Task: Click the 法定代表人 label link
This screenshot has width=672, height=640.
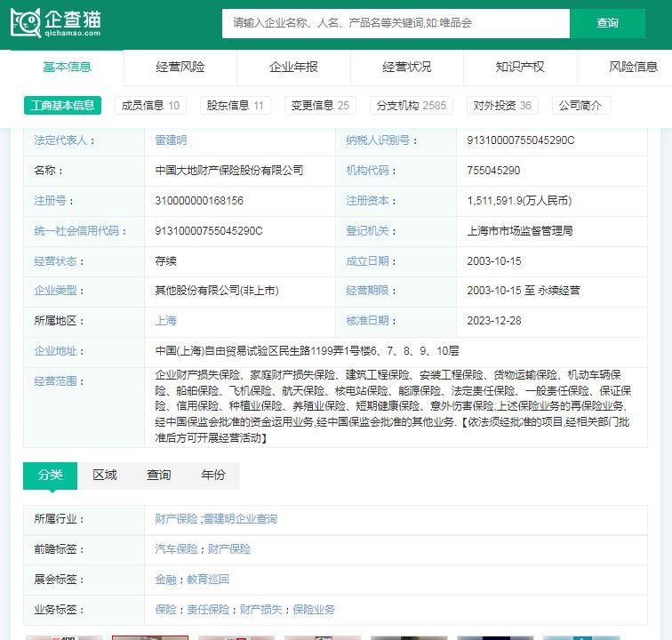Action: pyautogui.click(x=60, y=140)
